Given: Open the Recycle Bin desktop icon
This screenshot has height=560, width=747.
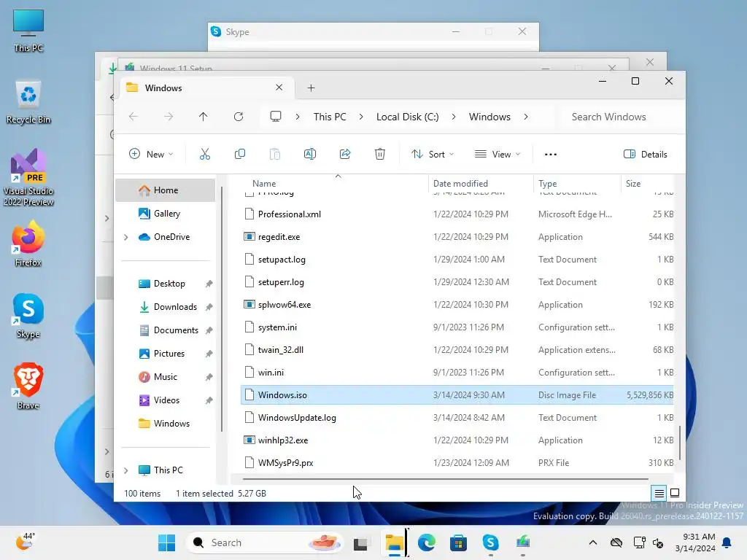Looking at the screenshot, I should 28,102.
